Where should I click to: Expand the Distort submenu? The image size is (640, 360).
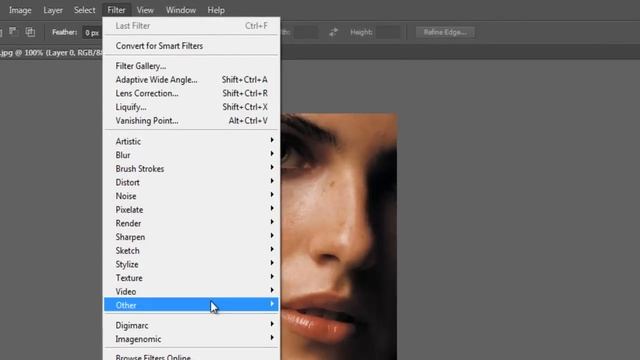tap(191, 182)
